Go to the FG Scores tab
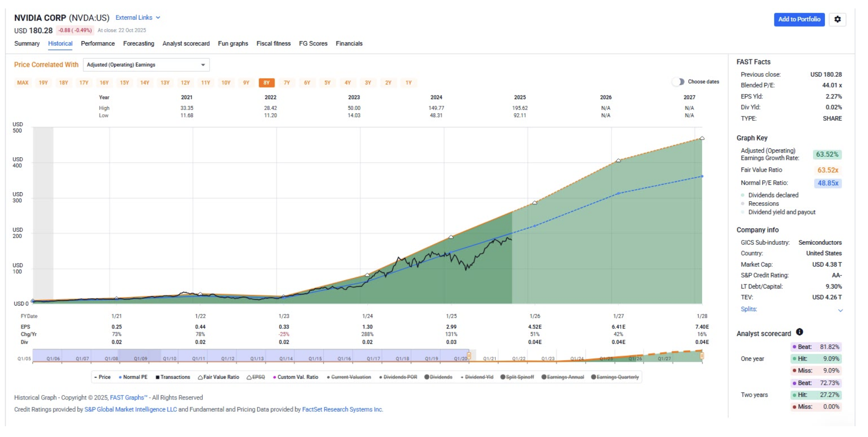Viewport: 868px width, 437px height. pyautogui.click(x=313, y=44)
